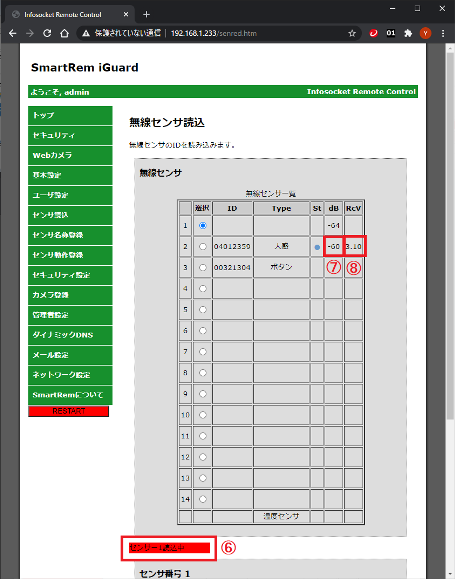Choose the radio button in row 5
455x579 pixels.
pos(203,309)
